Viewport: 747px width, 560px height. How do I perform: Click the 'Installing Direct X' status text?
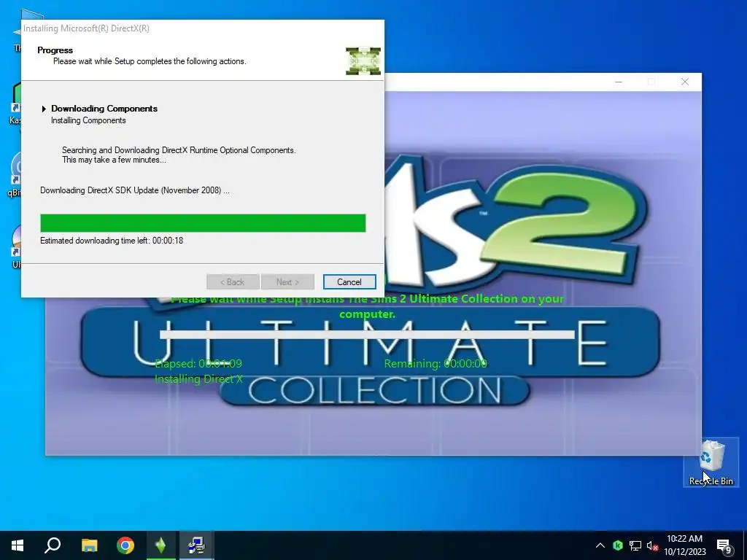click(x=198, y=379)
